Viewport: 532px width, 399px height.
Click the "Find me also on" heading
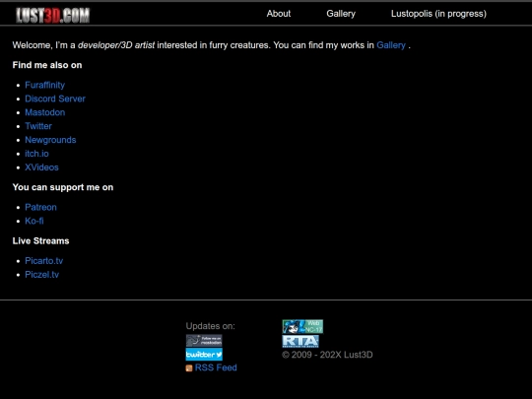tap(47, 65)
